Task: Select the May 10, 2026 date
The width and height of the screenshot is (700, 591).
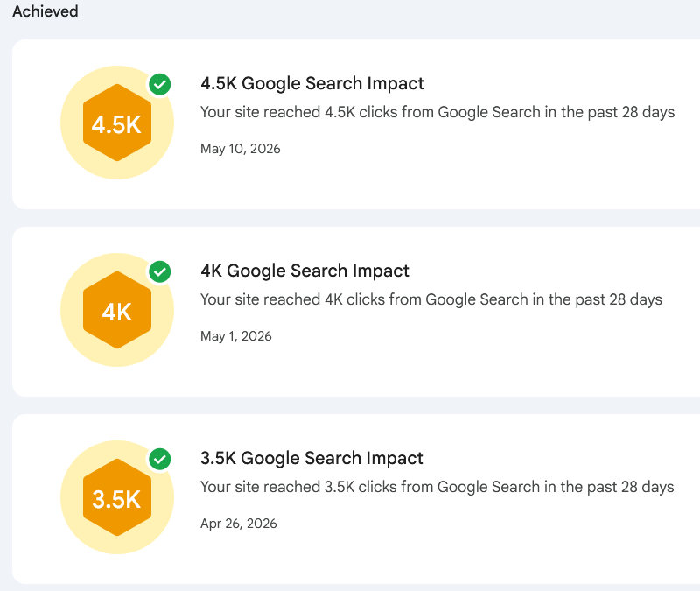Action: (240, 149)
